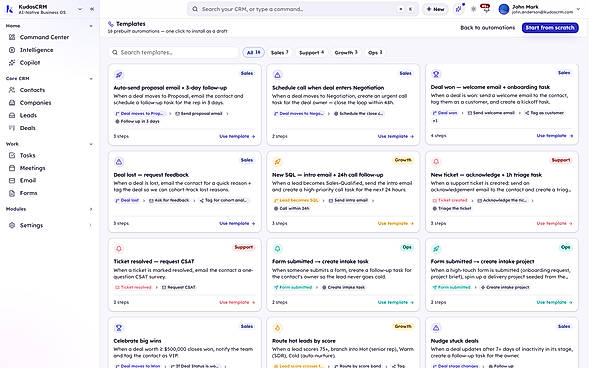Click John Mark's profile avatar

[x=504, y=9]
